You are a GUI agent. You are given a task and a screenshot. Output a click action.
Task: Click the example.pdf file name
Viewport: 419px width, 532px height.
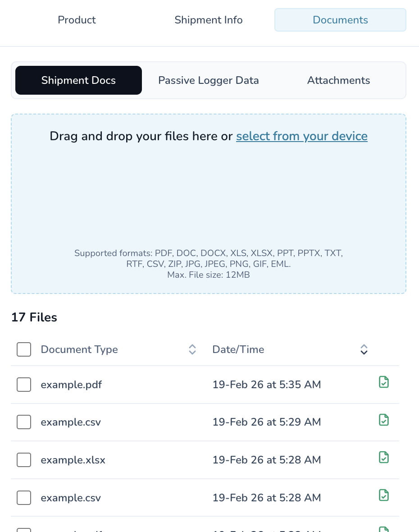[71, 385]
